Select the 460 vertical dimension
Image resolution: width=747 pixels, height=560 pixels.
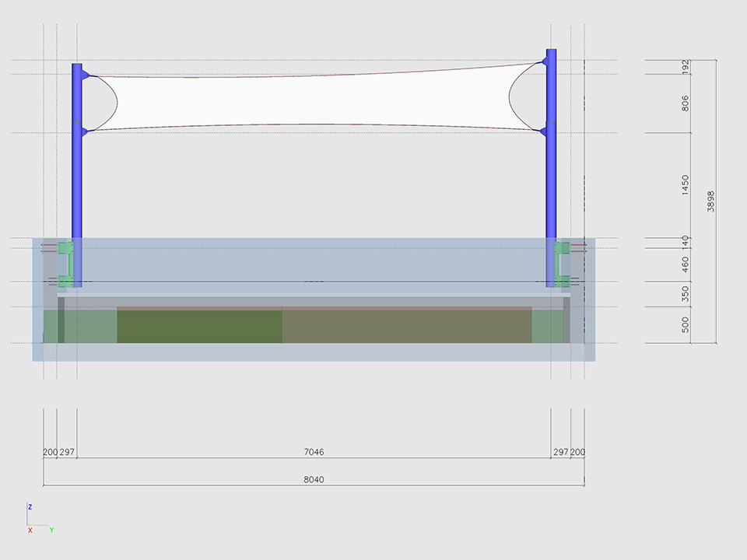685,265
